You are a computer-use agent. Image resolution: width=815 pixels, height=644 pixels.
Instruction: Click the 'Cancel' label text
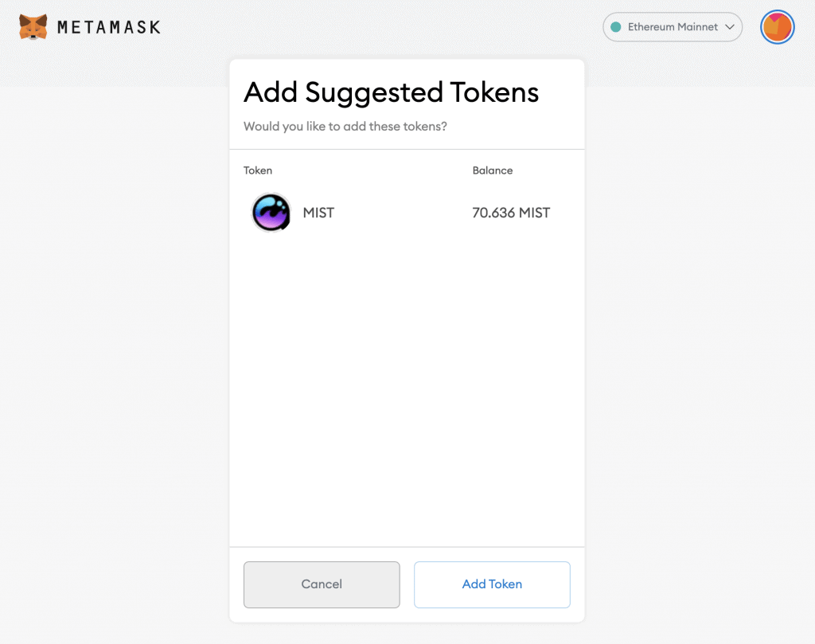[322, 584]
